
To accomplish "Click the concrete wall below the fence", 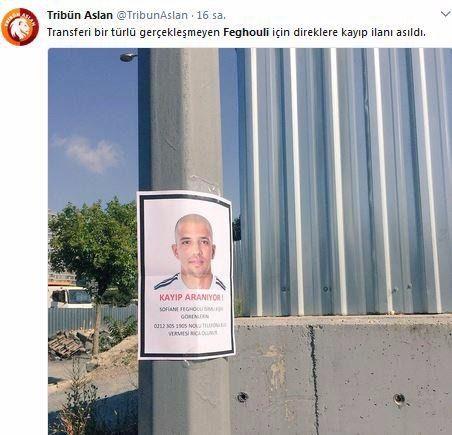I will 341,375.
